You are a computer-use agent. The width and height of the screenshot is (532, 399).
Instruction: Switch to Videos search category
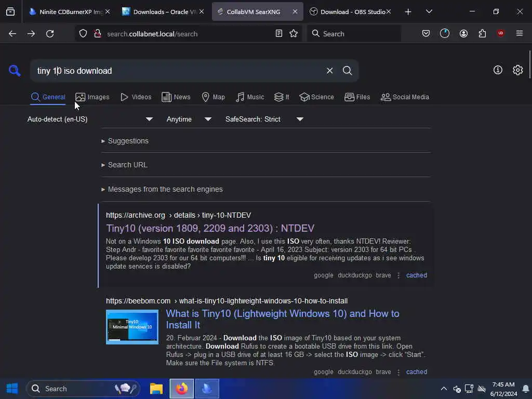coord(136,97)
